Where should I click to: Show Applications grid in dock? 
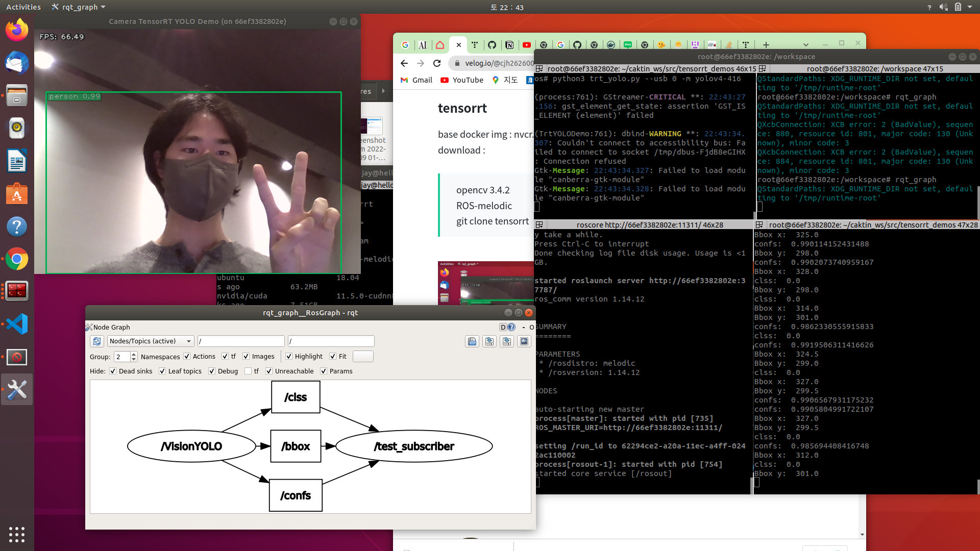(x=17, y=534)
